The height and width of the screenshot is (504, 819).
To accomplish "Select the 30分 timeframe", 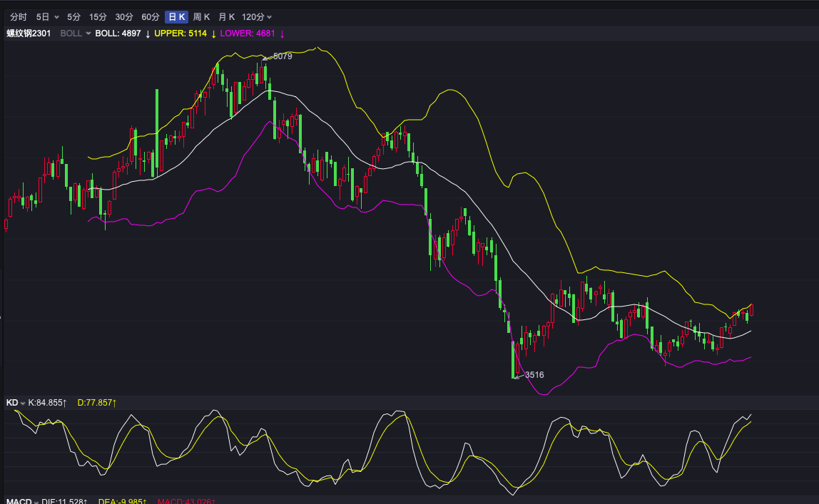I will point(124,17).
